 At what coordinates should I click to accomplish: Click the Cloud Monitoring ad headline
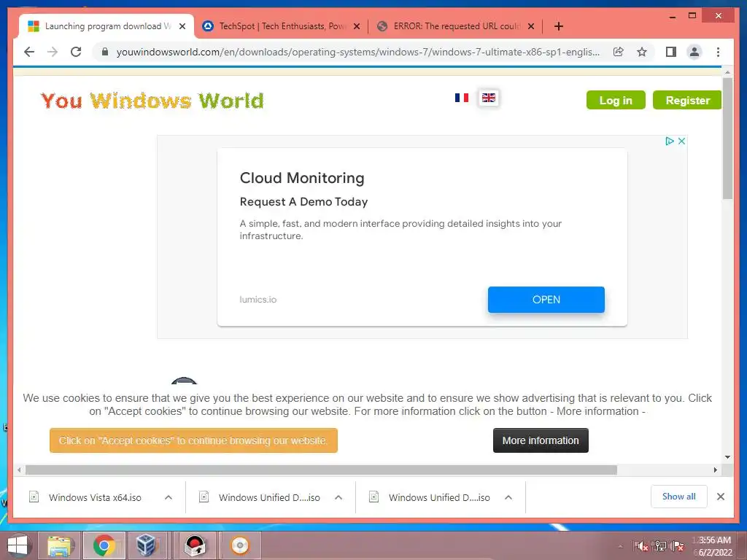point(302,178)
